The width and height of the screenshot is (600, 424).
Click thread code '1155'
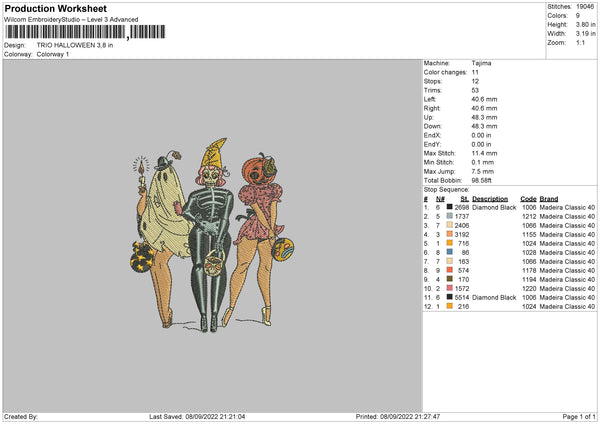(529, 234)
